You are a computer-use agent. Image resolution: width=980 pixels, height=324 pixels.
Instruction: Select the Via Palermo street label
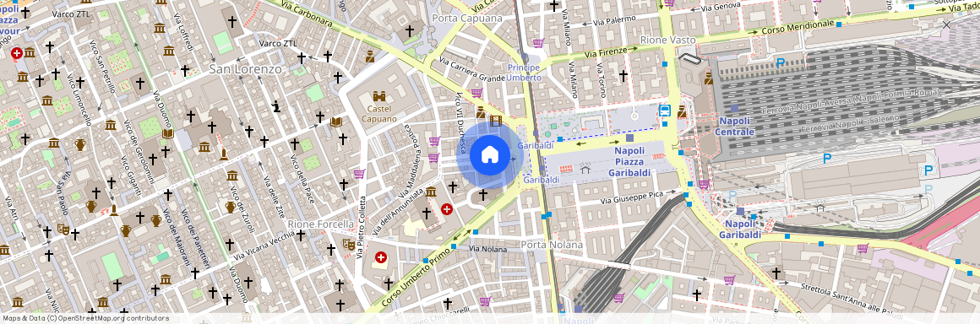pos(615,19)
